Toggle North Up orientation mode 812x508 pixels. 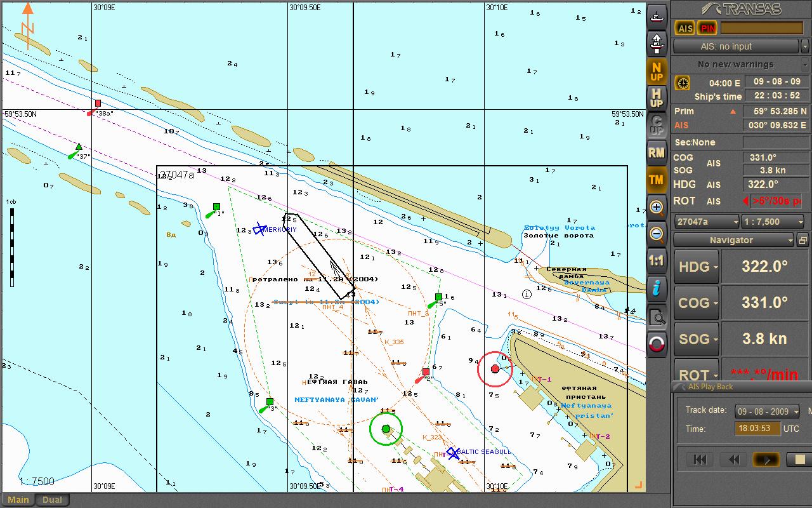tap(657, 71)
